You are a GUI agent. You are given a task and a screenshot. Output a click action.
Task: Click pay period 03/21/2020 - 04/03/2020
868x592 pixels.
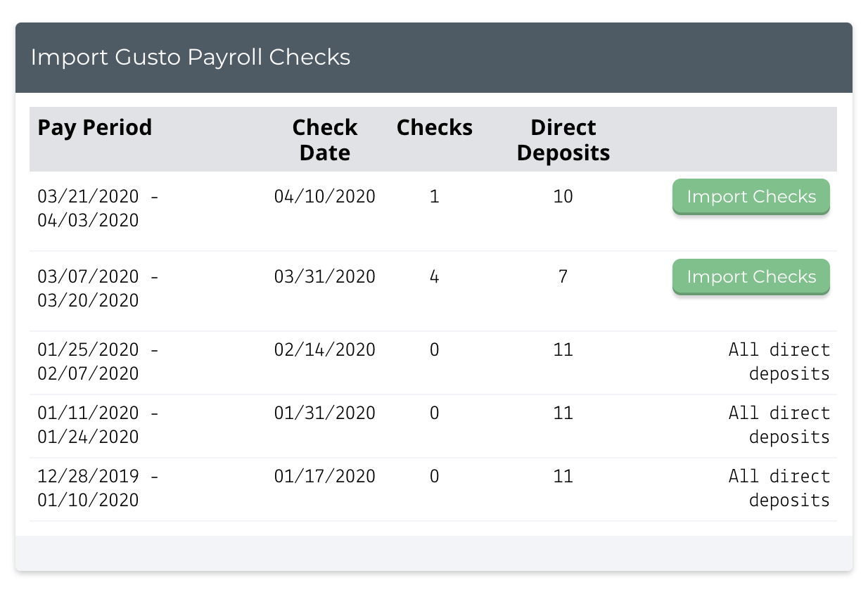(98, 208)
